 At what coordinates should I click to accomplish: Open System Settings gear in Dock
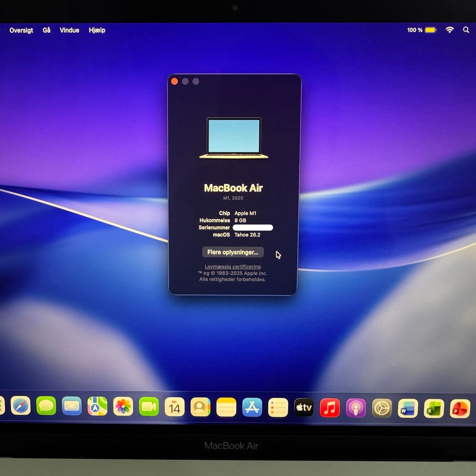382,408
